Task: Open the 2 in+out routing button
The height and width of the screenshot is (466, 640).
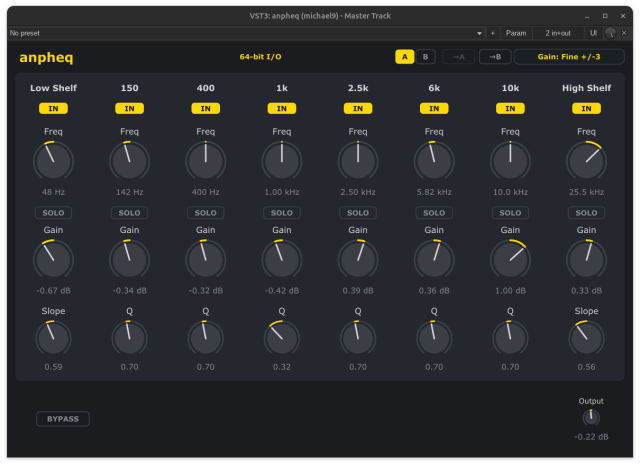Action: (x=558, y=33)
